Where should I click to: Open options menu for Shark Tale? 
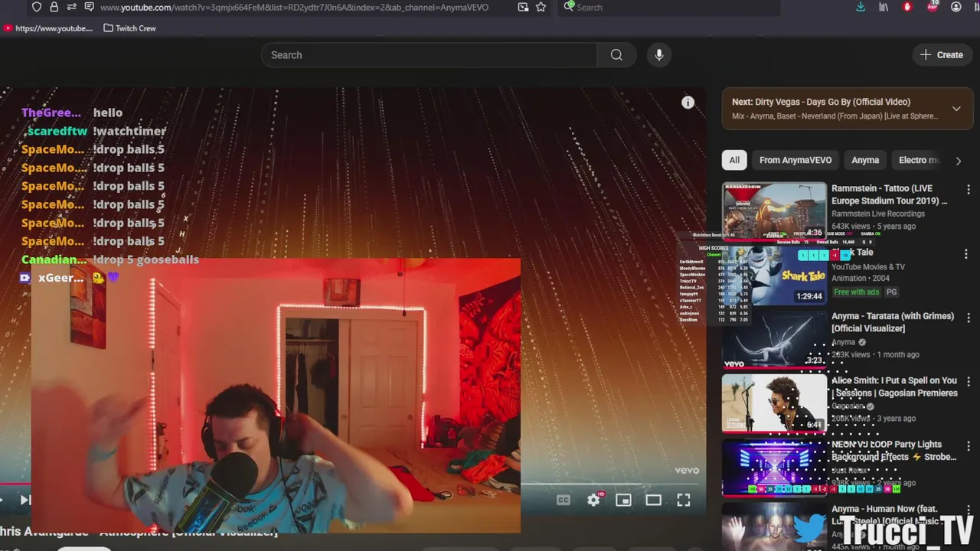pos(966,253)
